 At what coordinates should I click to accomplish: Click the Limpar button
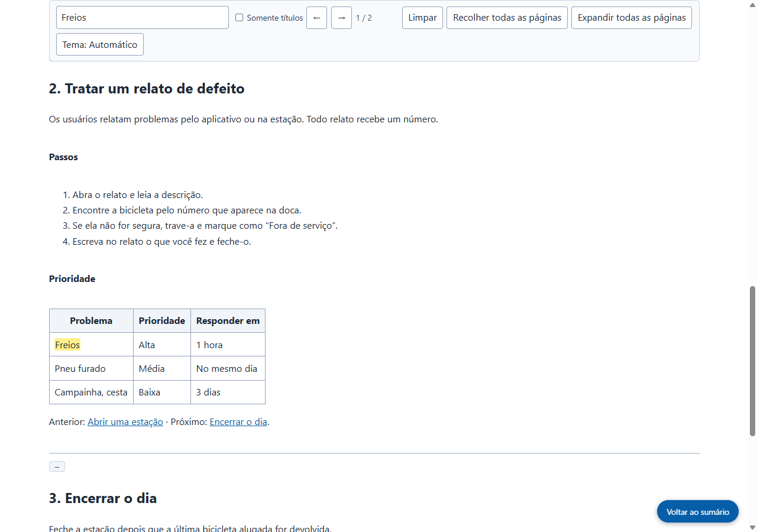click(422, 18)
